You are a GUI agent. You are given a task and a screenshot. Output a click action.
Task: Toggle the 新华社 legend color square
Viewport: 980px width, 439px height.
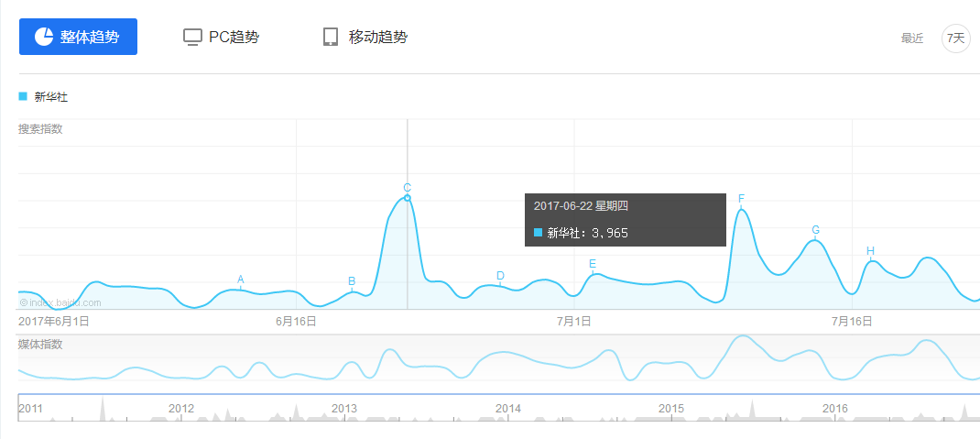pos(23,96)
